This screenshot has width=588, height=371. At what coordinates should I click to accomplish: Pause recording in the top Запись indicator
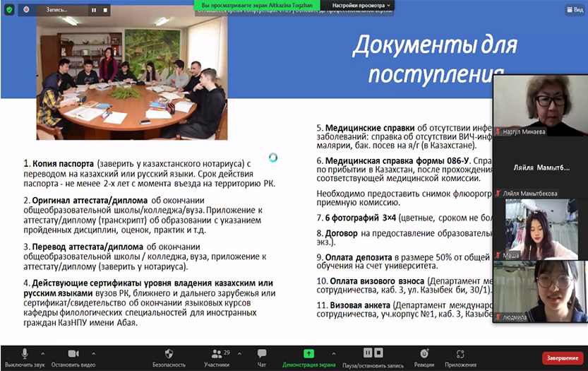(x=93, y=10)
